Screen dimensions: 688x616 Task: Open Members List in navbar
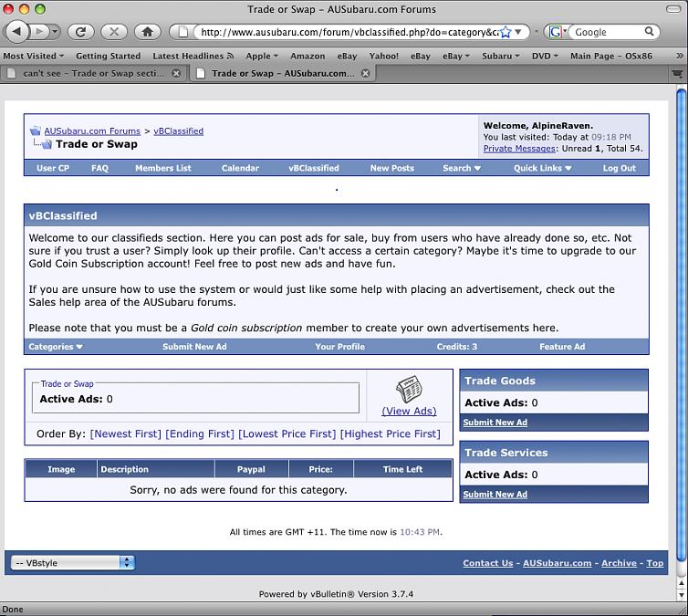pos(162,168)
